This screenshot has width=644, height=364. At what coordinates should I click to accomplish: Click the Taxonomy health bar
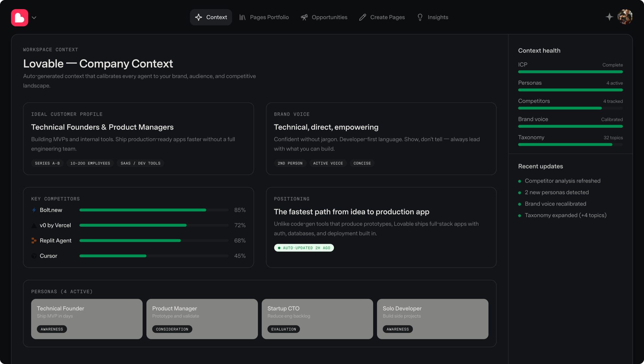pos(570,145)
